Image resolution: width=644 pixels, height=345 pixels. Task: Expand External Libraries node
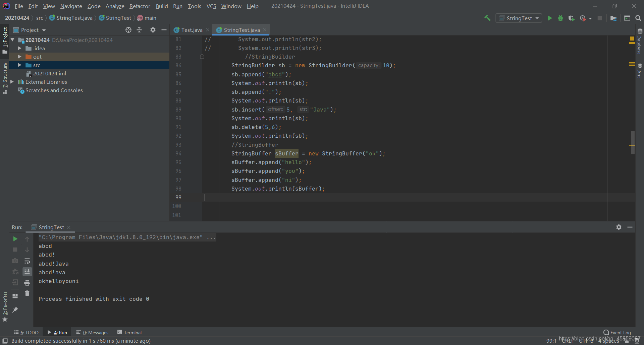[12, 82]
